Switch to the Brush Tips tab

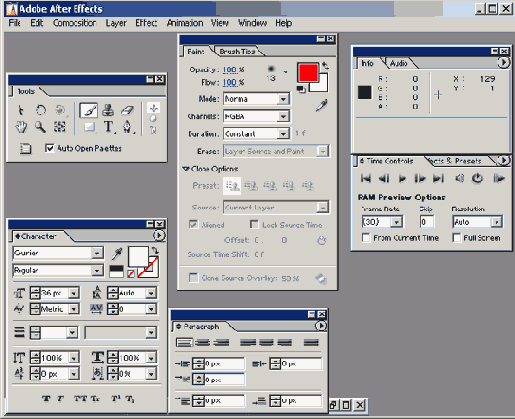(x=237, y=52)
